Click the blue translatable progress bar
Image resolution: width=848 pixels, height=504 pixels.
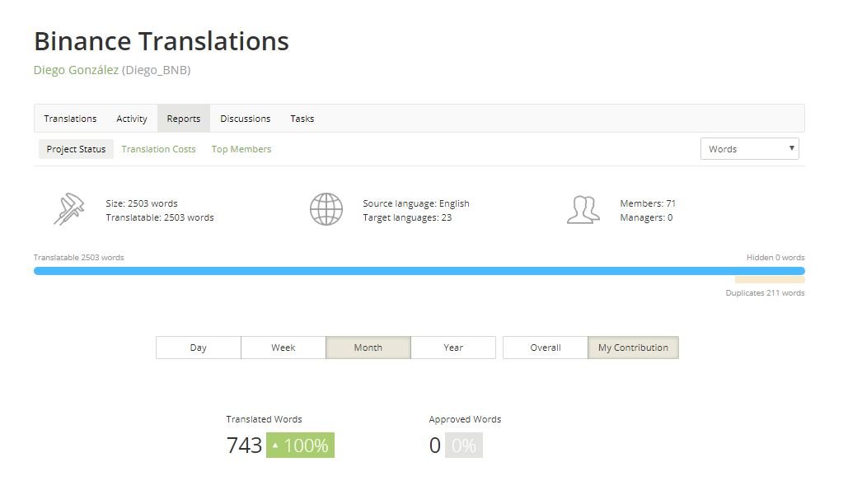[419, 271]
